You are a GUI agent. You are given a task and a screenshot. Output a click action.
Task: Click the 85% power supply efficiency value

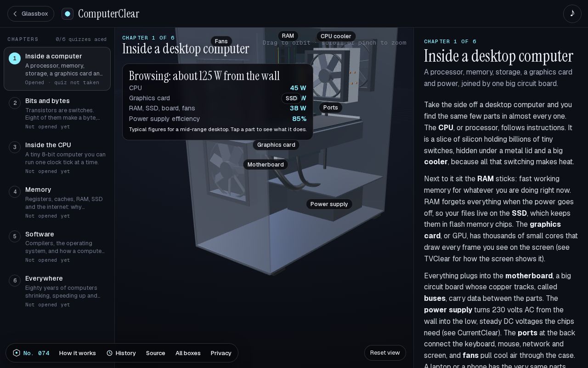[x=299, y=119]
